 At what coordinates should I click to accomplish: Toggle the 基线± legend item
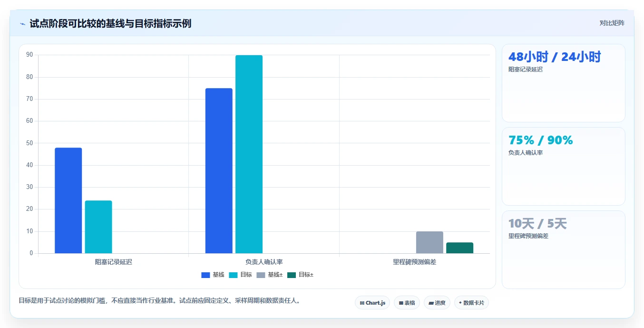click(x=270, y=275)
